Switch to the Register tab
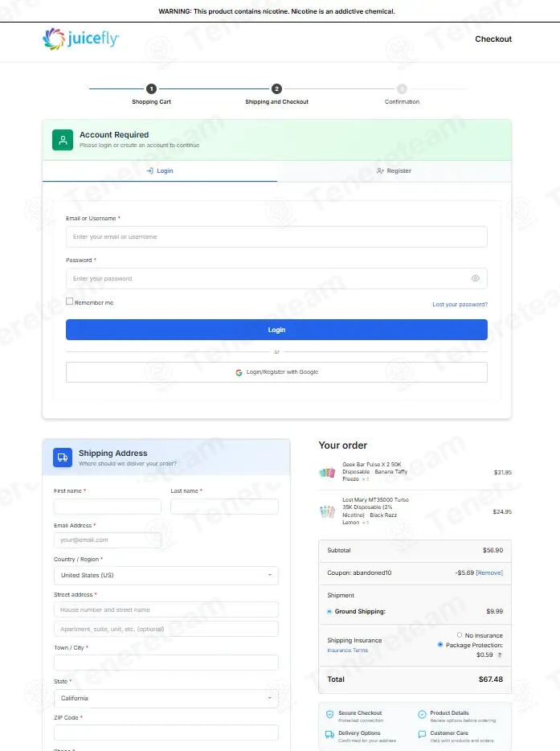560x751 pixels. click(394, 171)
